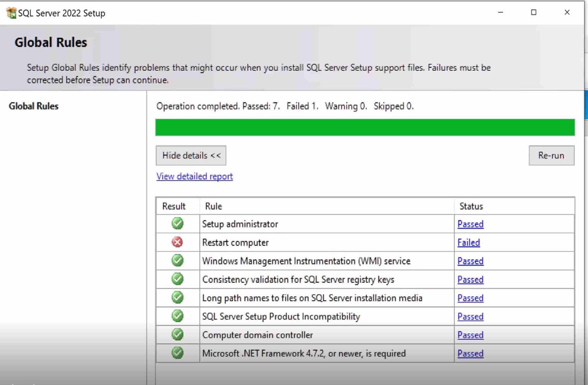The height and width of the screenshot is (385, 588).
Task: Click the green pass icon beside Setup administrator
Action: (177, 224)
